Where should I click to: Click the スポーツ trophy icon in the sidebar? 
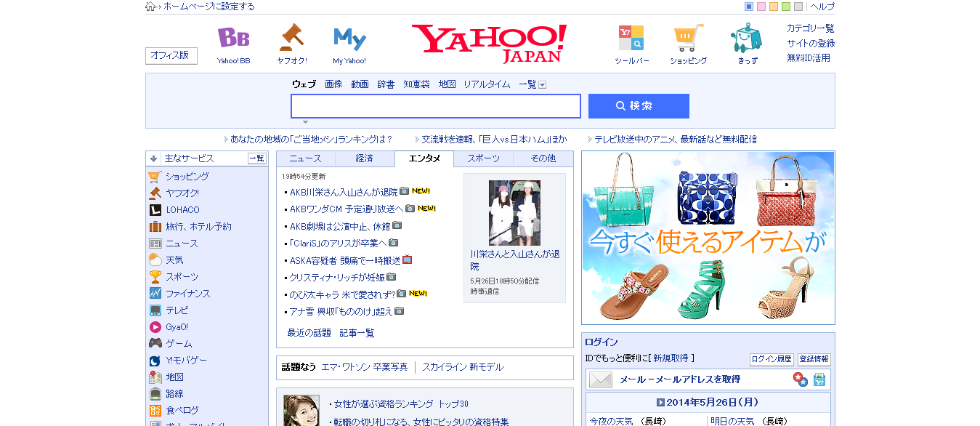pos(155,277)
